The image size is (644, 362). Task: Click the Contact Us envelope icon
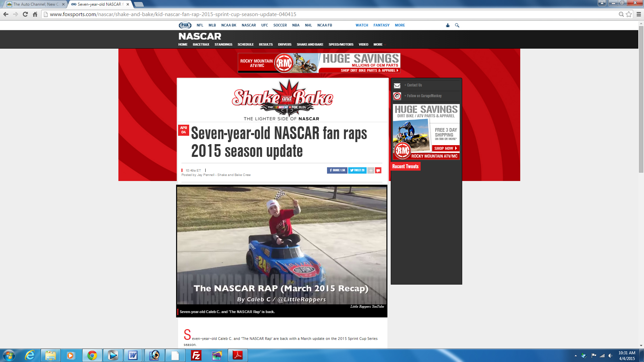(397, 85)
